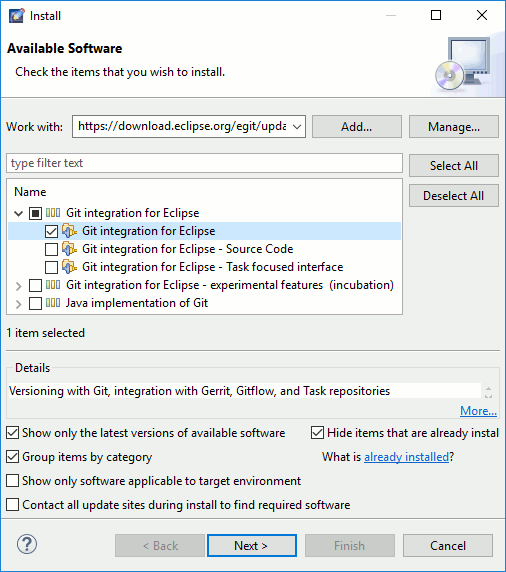Click the Eclipse Install window title icon
506x572 pixels.
(x=16, y=16)
